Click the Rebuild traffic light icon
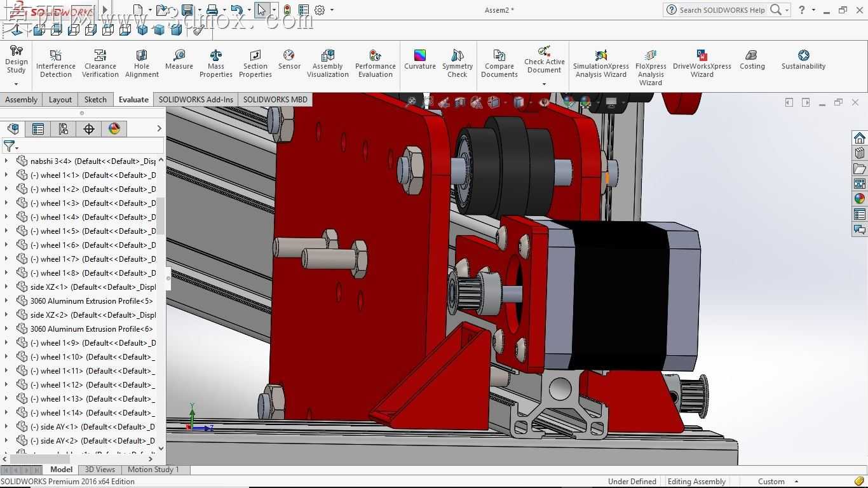The height and width of the screenshot is (488, 868). (x=287, y=10)
